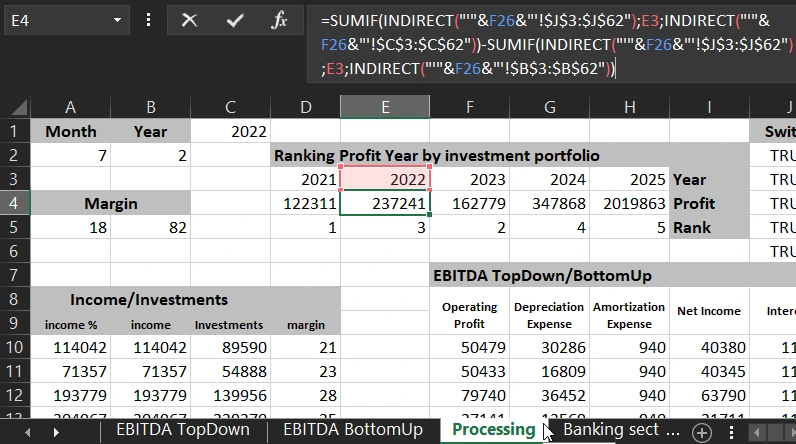796x444 pixels.
Task: Click the three-dot handle beside sheet tabs
Action: point(731,433)
